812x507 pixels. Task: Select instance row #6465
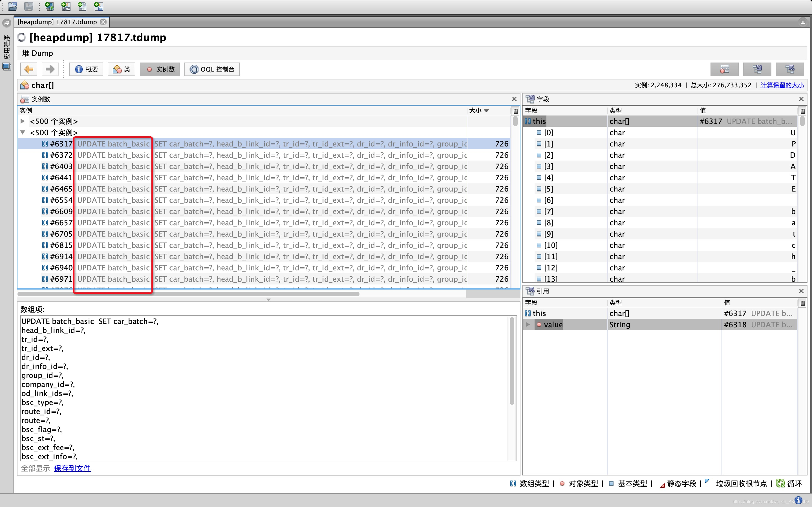(x=61, y=189)
